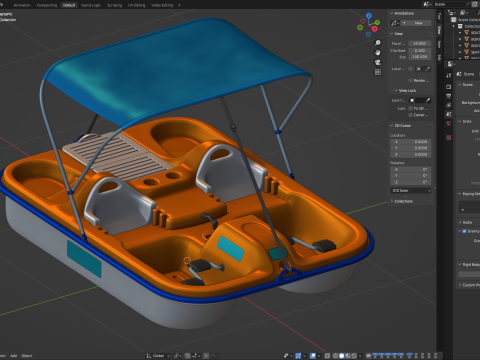Click the new scene icon in top bar
This screenshot has height=360, width=480.
click(474, 4)
